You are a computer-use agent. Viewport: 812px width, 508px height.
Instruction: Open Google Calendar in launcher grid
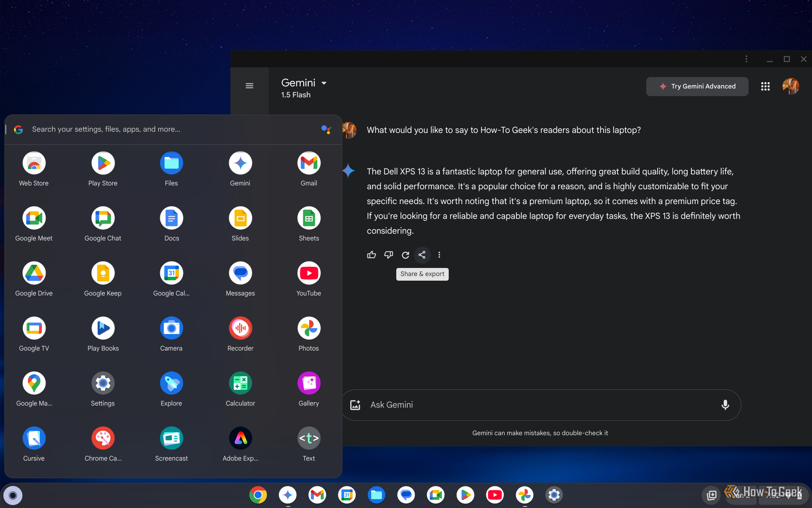(171, 273)
